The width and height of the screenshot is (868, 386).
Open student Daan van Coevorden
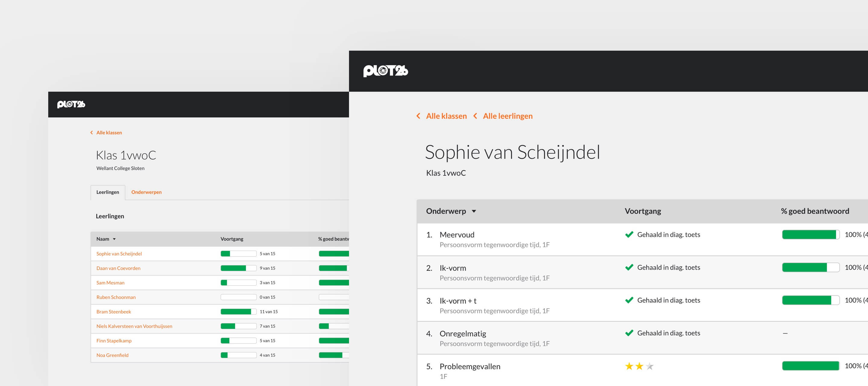click(118, 268)
